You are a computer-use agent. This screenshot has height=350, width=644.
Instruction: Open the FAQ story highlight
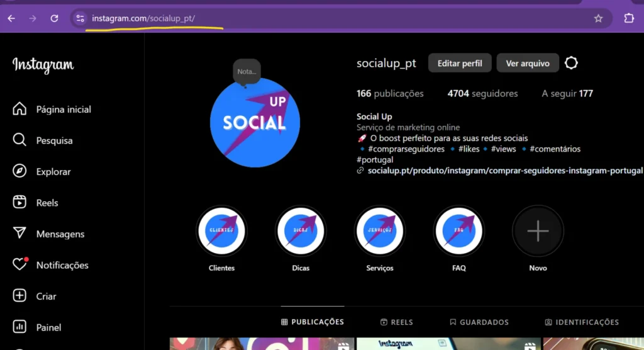tap(458, 231)
